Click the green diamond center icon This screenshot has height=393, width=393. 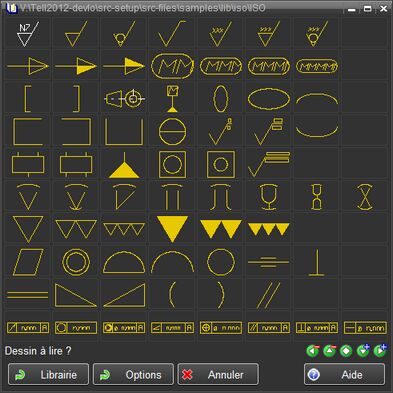346,351
